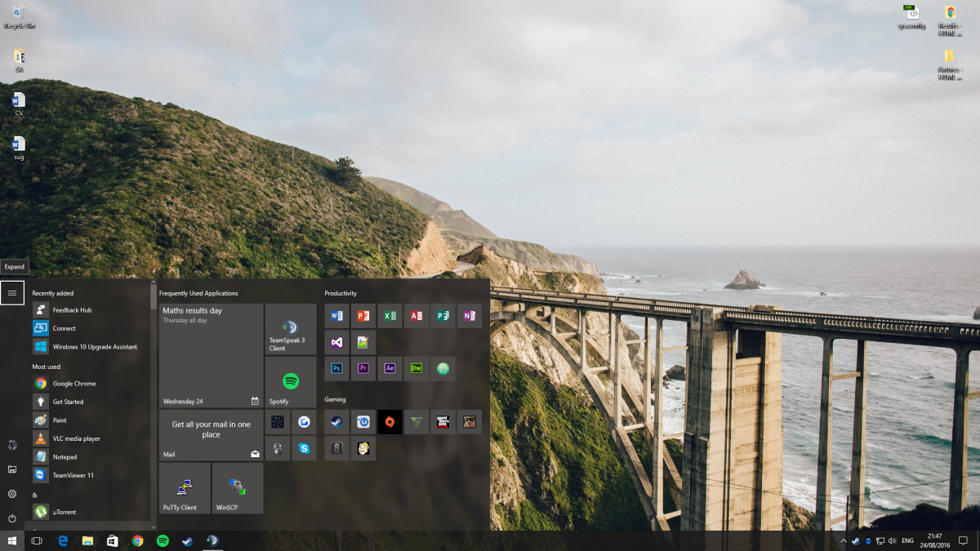The height and width of the screenshot is (551, 980).
Task: Open the Access tile
Action: [416, 316]
